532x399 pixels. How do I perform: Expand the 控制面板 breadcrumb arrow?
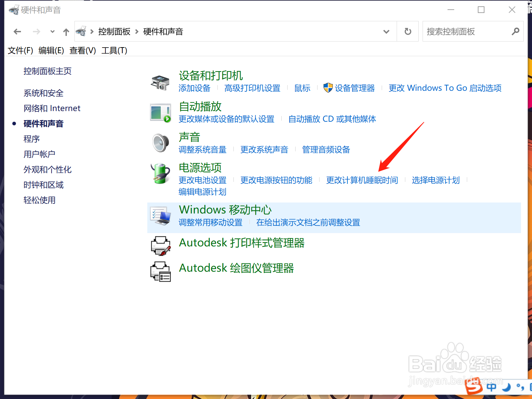coord(137,31)
